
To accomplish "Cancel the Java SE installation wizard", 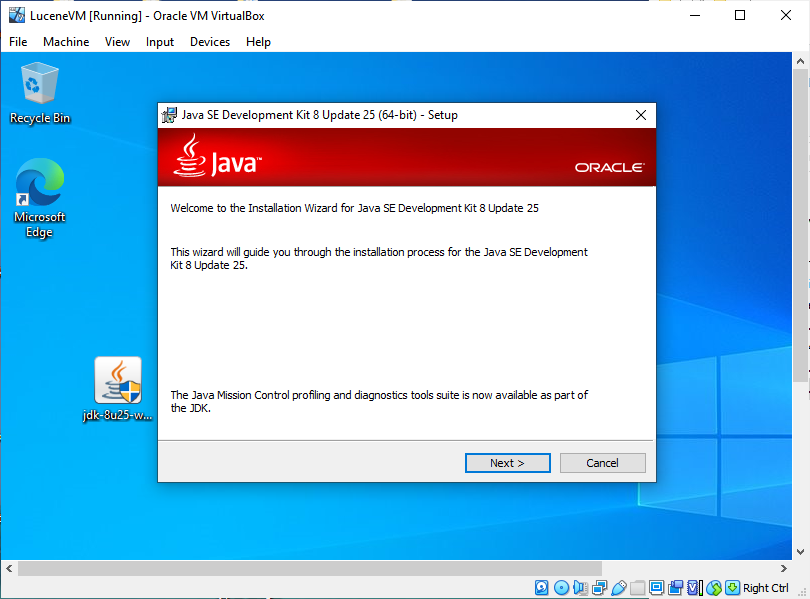I will tap(602, 463).
